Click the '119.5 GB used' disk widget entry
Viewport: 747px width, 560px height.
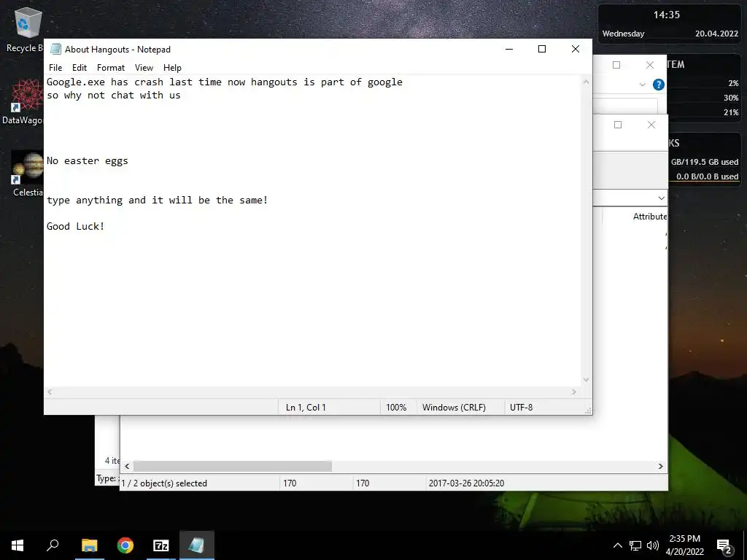[705, 162]
